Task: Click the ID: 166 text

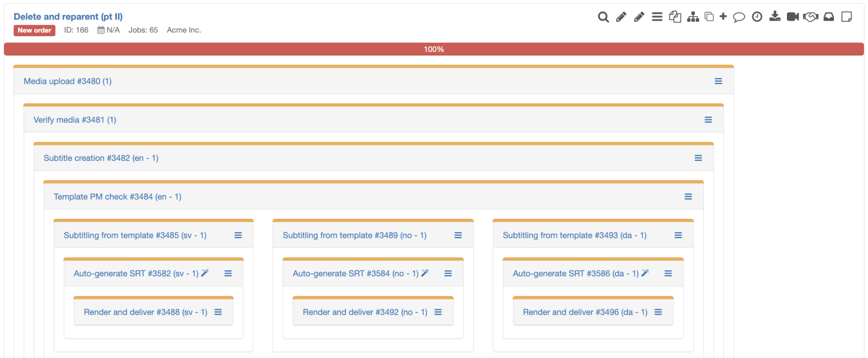Action: [76, 30]
